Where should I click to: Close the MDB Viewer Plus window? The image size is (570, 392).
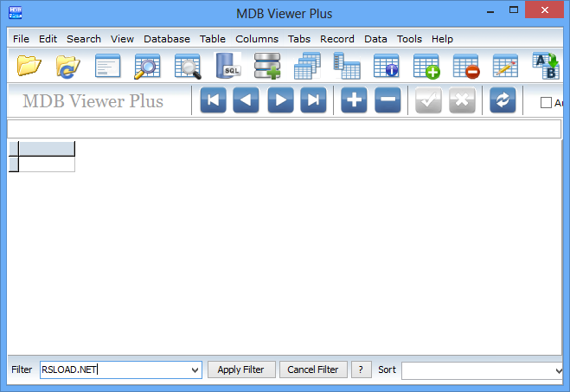click(544, 10)
